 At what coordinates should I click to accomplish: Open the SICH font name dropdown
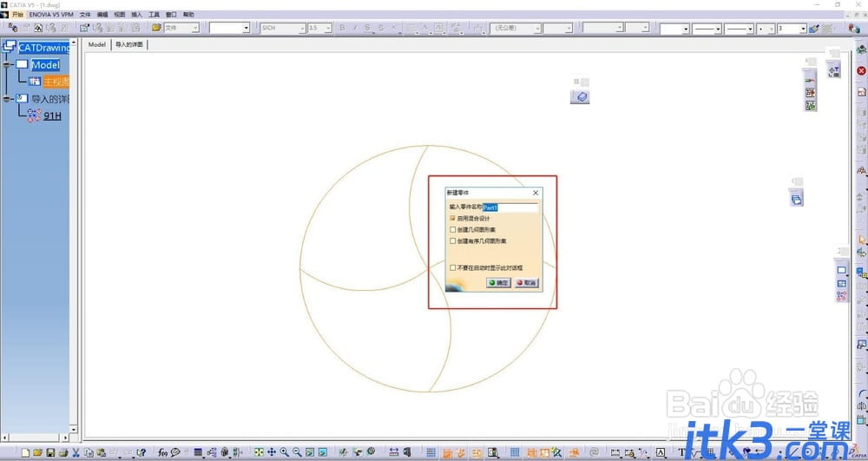(x=302, y=28)
